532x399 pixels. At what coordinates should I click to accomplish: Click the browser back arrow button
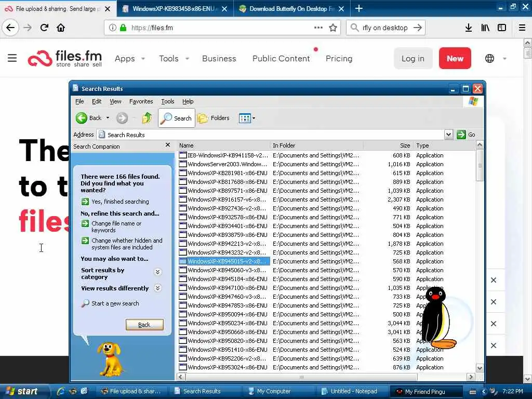[10, 28]
